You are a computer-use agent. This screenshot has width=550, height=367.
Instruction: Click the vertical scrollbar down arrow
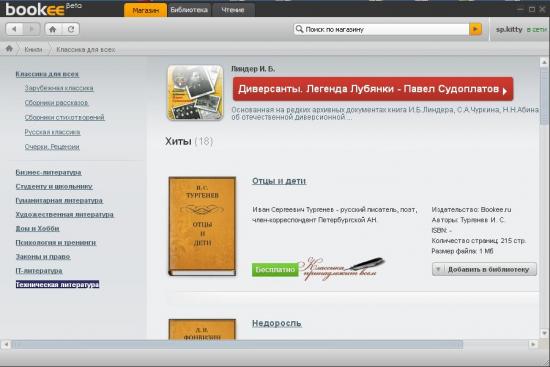pyautogui.click(x=544, y=333)
